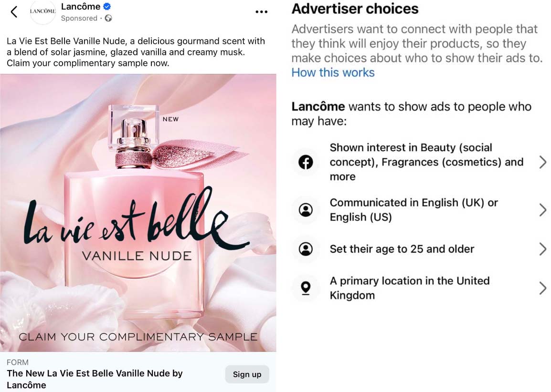551x392 pixels.
Task: Click the location pin icon
Action: 306,288
